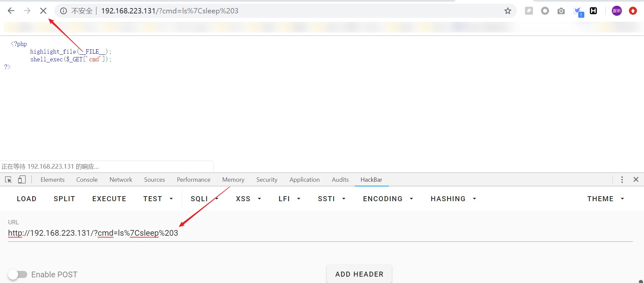Select the HackBar tab
Viewport: 644px width, 283px height.
[371, 180]
